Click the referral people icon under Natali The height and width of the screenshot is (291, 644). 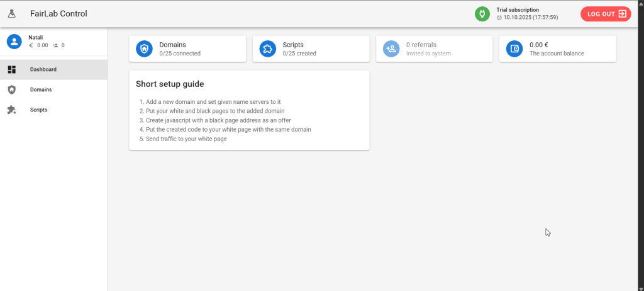[55, 45]
